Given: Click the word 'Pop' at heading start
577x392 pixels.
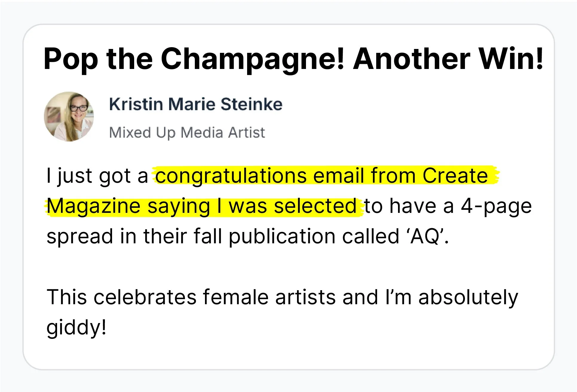Looking at the screenshot, I should pos(71,59).
